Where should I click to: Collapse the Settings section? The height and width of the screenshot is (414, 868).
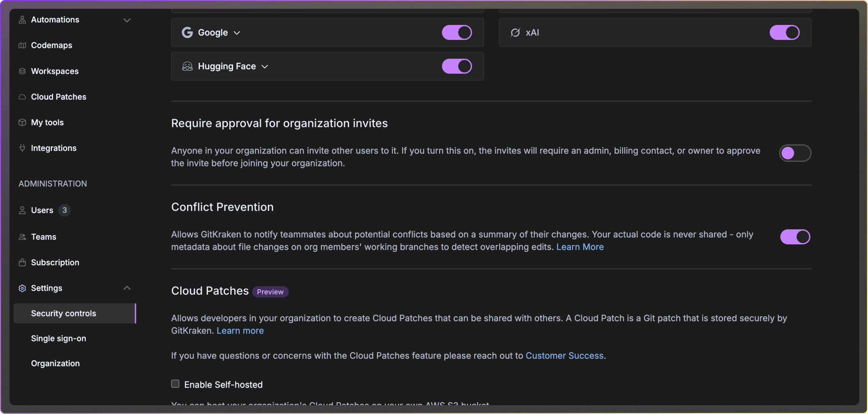click(127, 288)
